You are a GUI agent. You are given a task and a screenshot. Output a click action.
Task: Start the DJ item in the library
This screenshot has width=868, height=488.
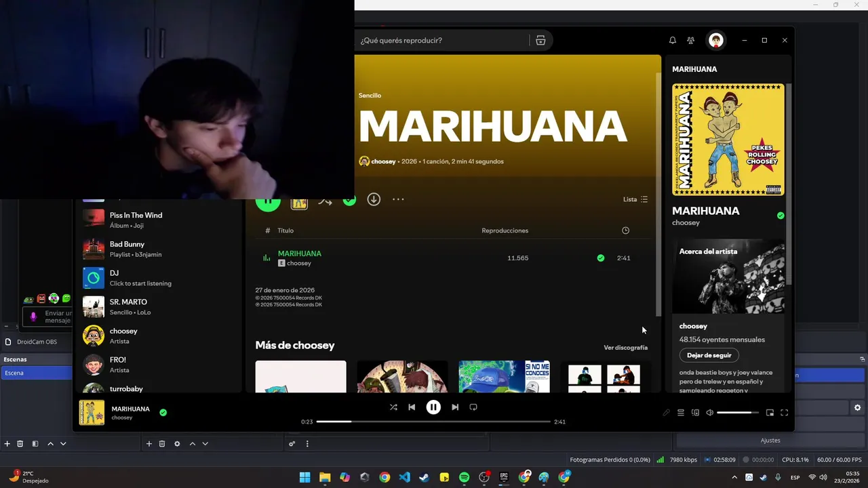click(x=158, y=278)
